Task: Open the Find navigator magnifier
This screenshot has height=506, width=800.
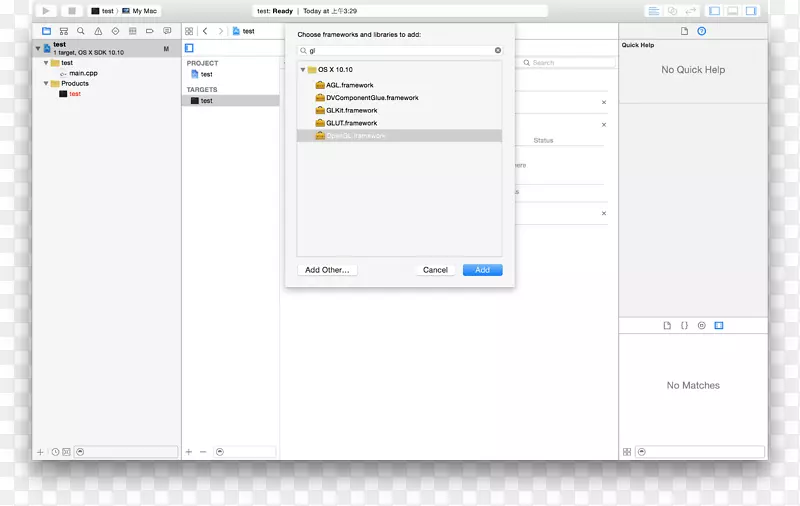Action: pos(81,31)
